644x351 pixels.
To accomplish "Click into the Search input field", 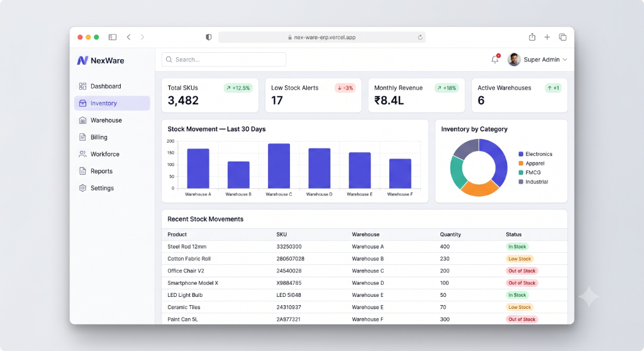I will click(224, 60).
